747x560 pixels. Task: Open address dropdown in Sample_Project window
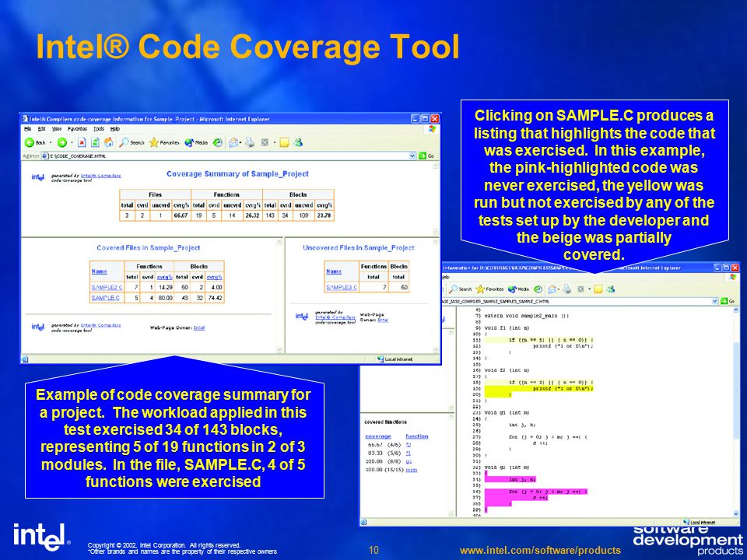pyautogui.click(x=412, y=156)
